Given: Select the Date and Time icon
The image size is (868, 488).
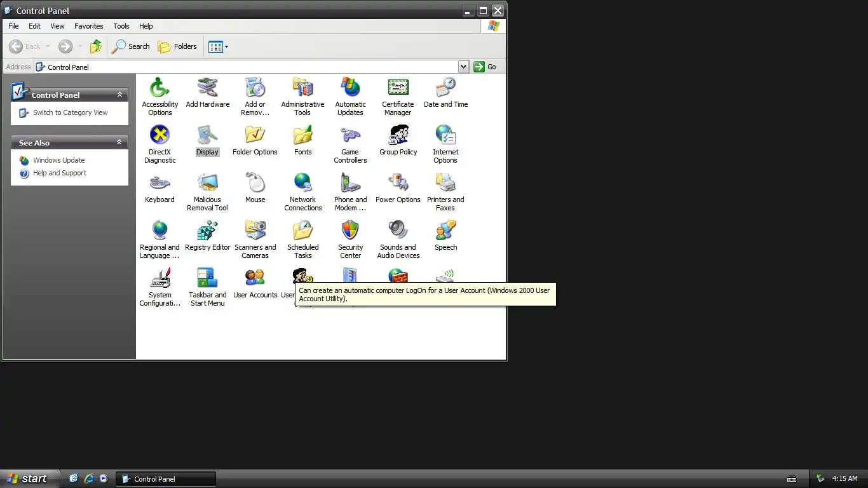Looking at the screenshot, I should pyautogui.click(x=445, y=87).
